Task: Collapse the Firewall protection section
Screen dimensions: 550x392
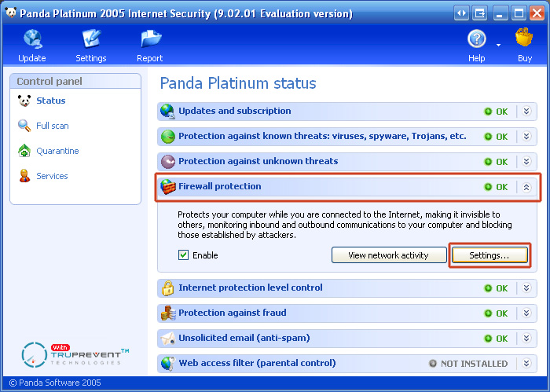Action: tap(526, 187)
